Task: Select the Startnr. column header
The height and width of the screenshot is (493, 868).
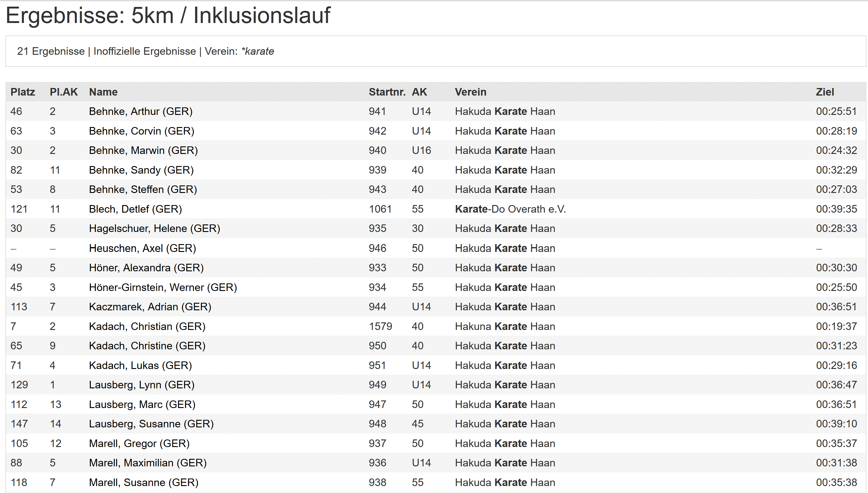Action: 387,92
